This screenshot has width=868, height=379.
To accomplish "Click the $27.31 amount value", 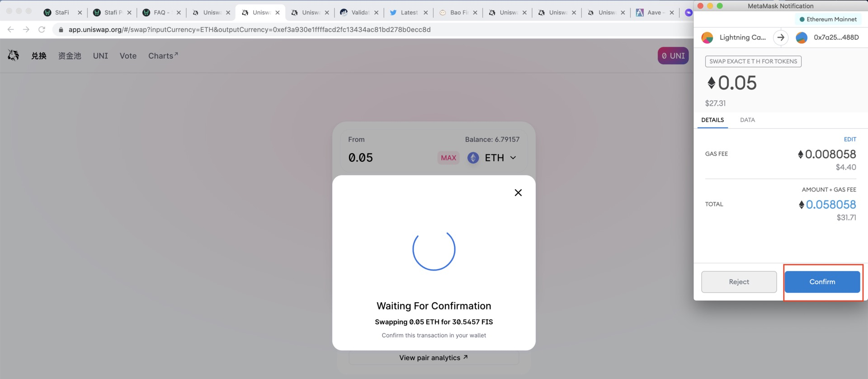I will coord(715,103).
